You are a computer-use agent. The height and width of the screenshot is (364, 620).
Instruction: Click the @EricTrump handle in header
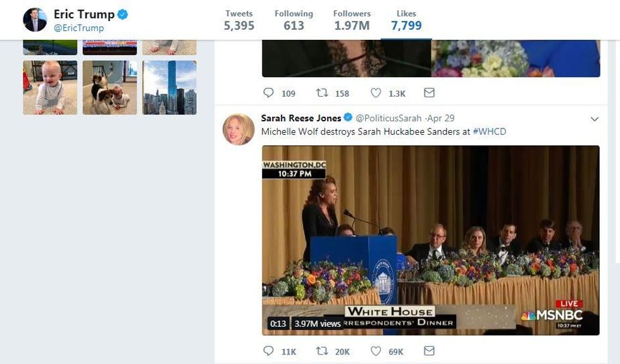pos(78,28)
